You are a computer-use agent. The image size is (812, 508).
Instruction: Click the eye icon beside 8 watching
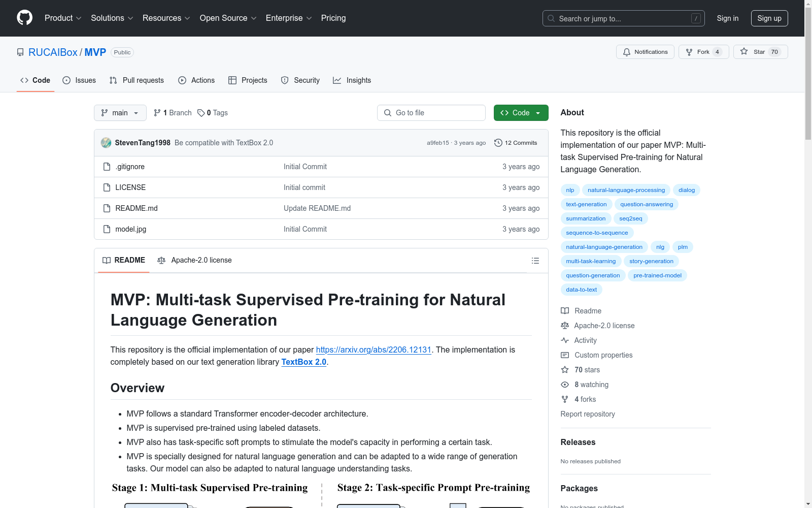point(565,385)
